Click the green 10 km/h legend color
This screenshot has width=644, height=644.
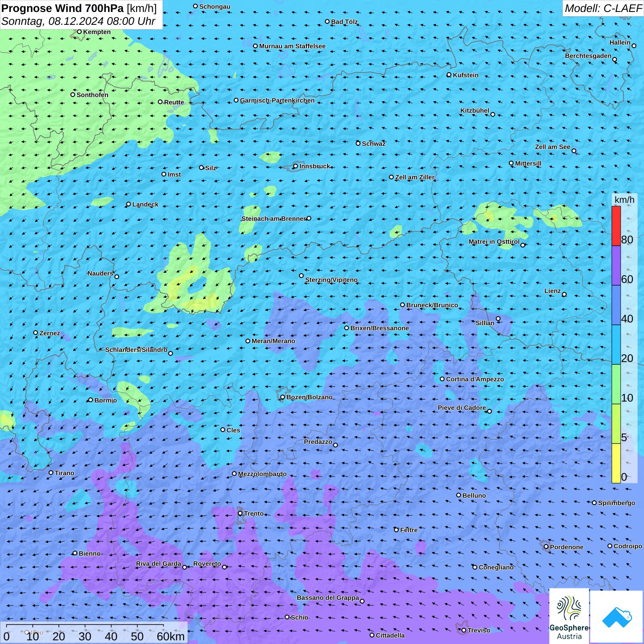click(616, 384)
